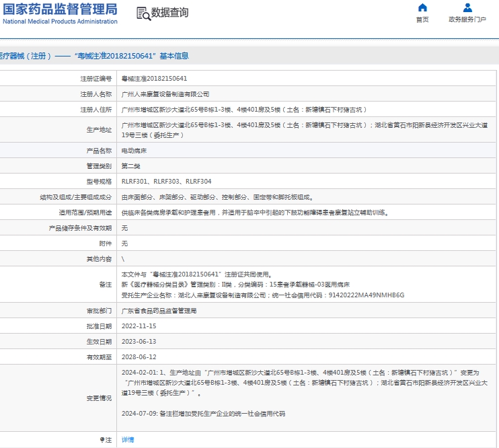Click the 管理类别 row label
Screen dimensions: 499x448
click(99, 166)
